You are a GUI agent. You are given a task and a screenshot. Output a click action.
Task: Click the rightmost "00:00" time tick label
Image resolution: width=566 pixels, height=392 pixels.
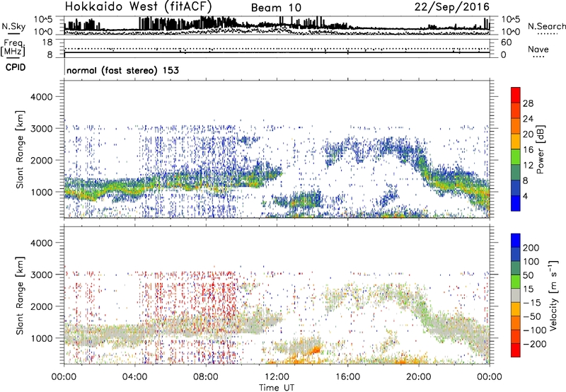pos(490,377)
